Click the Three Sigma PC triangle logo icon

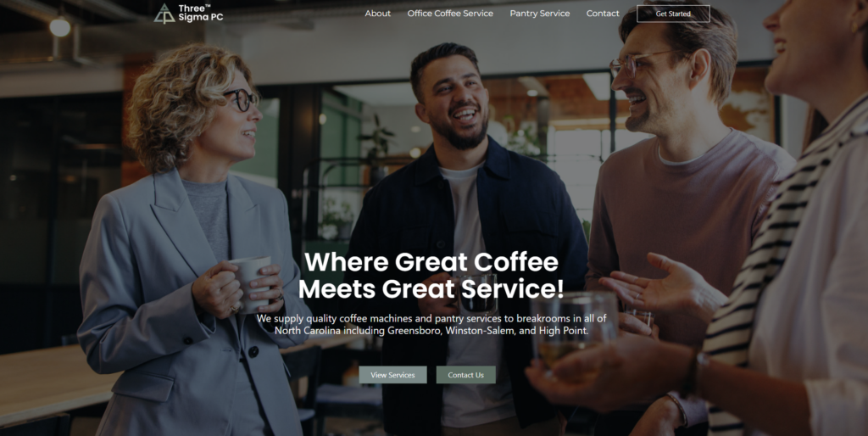(164, 14)
